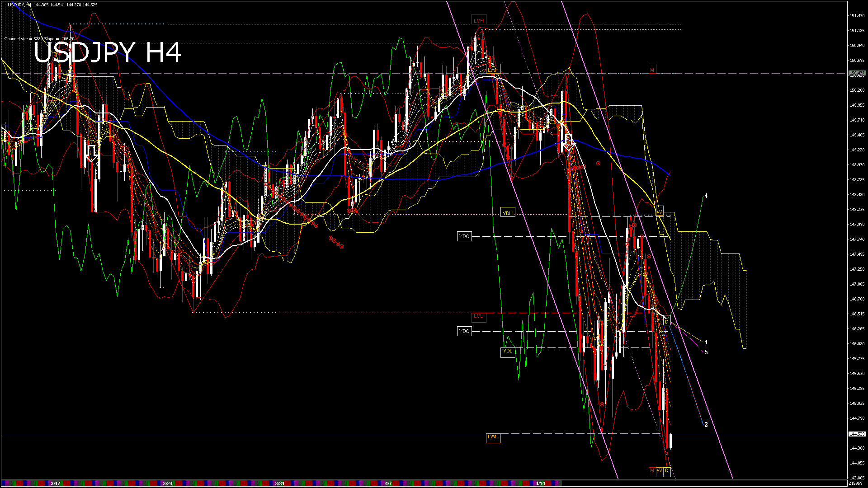Click the 148.970 price on the axis

coord(857,165)
